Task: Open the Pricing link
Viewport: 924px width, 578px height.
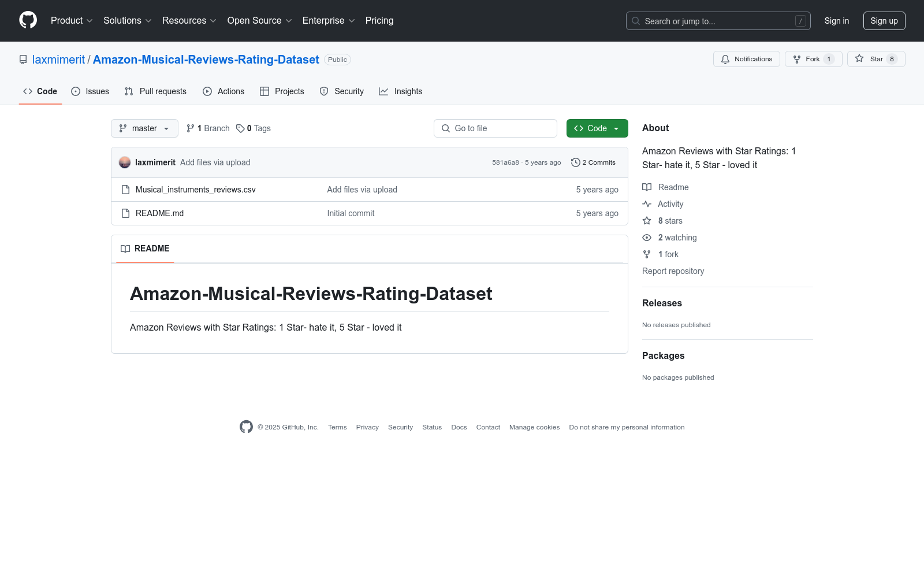Action: [x=379, y=20]
